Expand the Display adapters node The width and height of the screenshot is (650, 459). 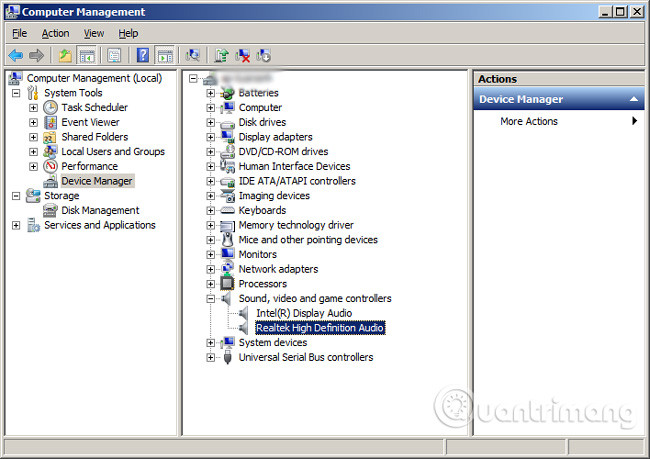pos(211,137)
